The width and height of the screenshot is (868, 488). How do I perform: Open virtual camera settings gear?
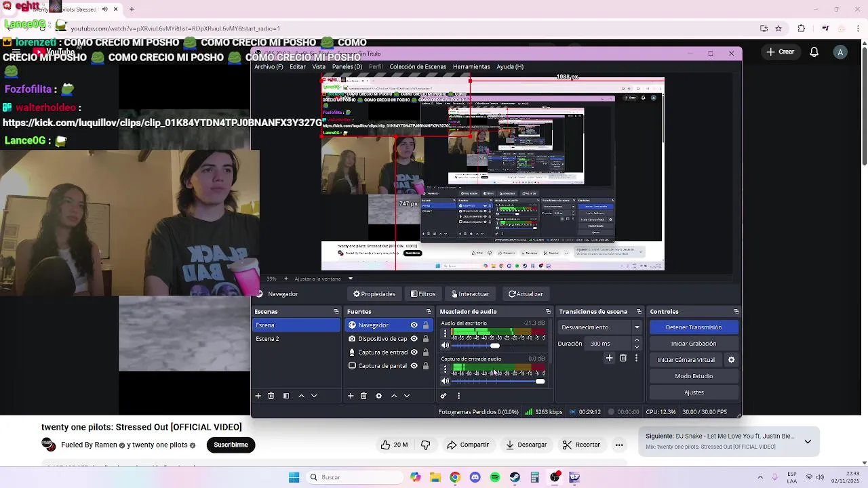pos(731,360)
